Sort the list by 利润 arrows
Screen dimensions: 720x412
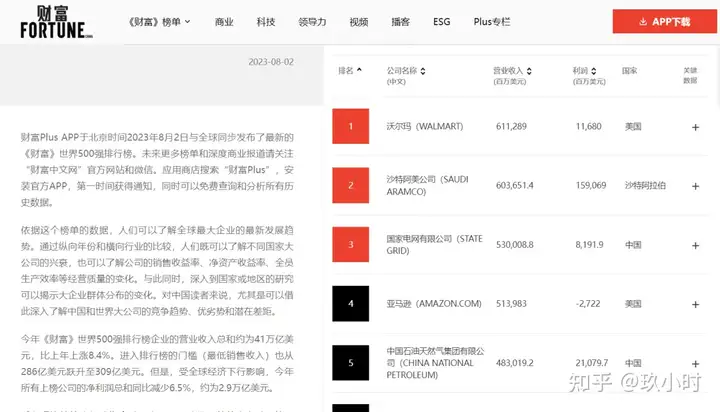(594, 71)
